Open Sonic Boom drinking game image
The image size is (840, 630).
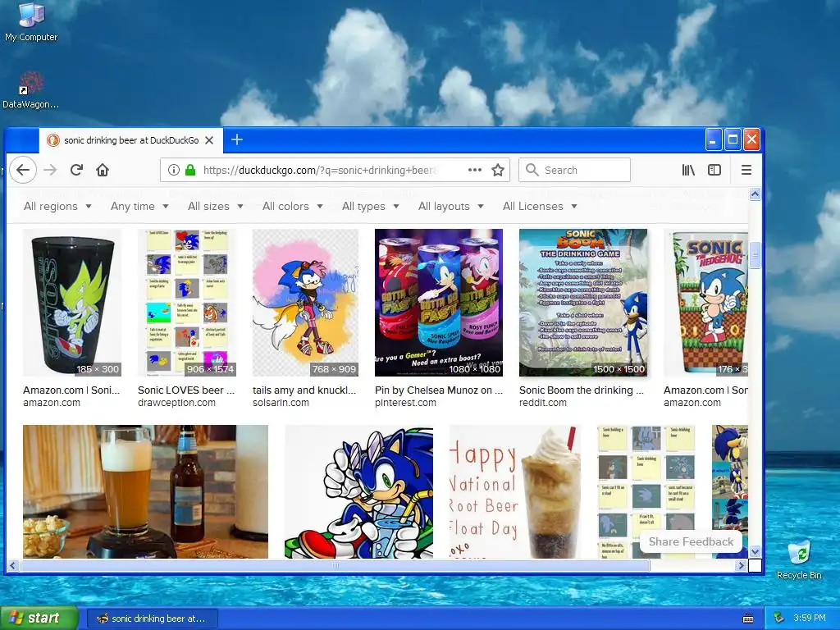(x=583, y=303)
